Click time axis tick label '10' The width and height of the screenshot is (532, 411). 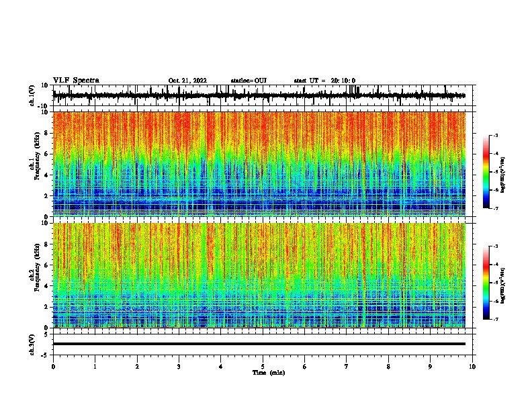point(472,367)
